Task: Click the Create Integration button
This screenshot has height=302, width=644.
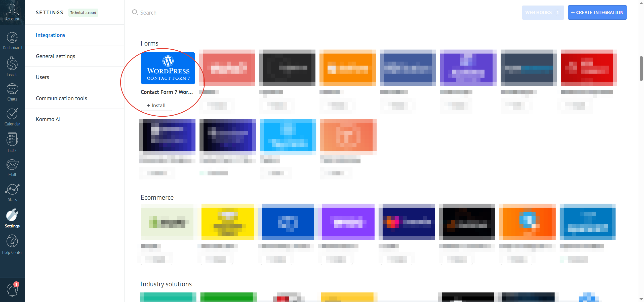Action: tap(597, 12)
